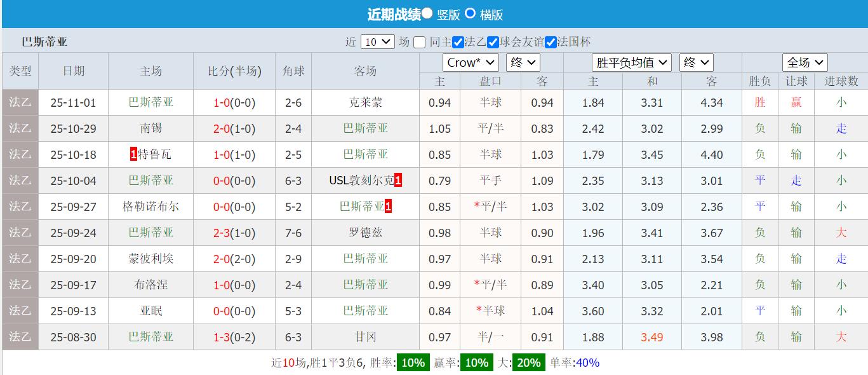Click the 克莱蒙 opponent link

[x=366, y=102]
